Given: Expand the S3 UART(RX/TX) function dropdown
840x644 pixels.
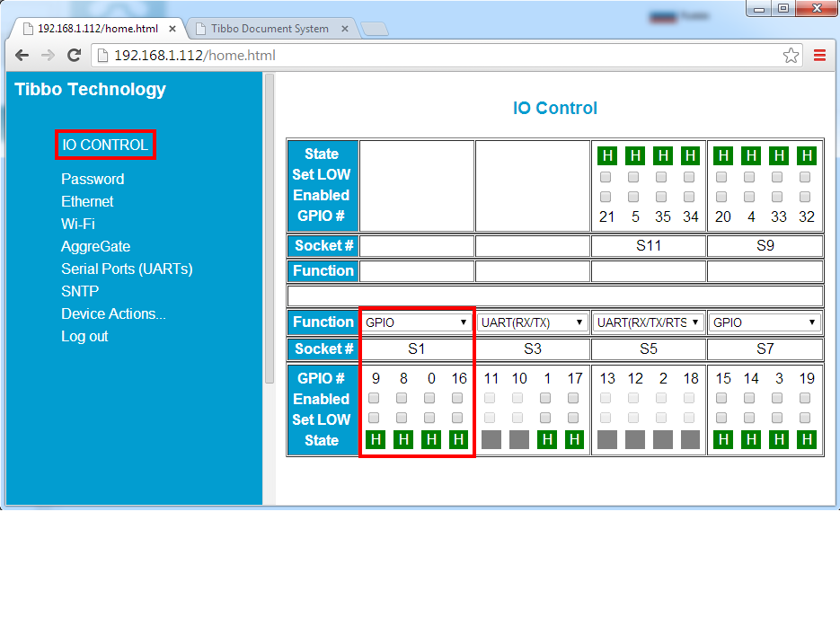Looking at the screenshot, I should click(532, 322).
